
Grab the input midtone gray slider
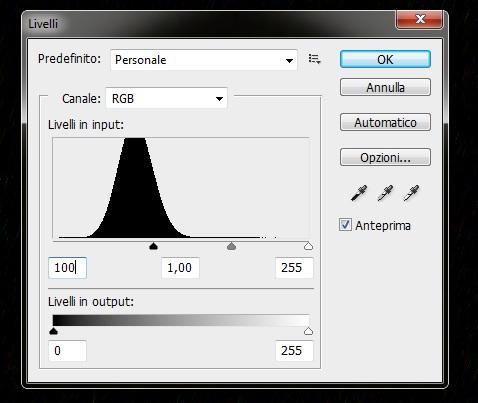click(231, 246)
